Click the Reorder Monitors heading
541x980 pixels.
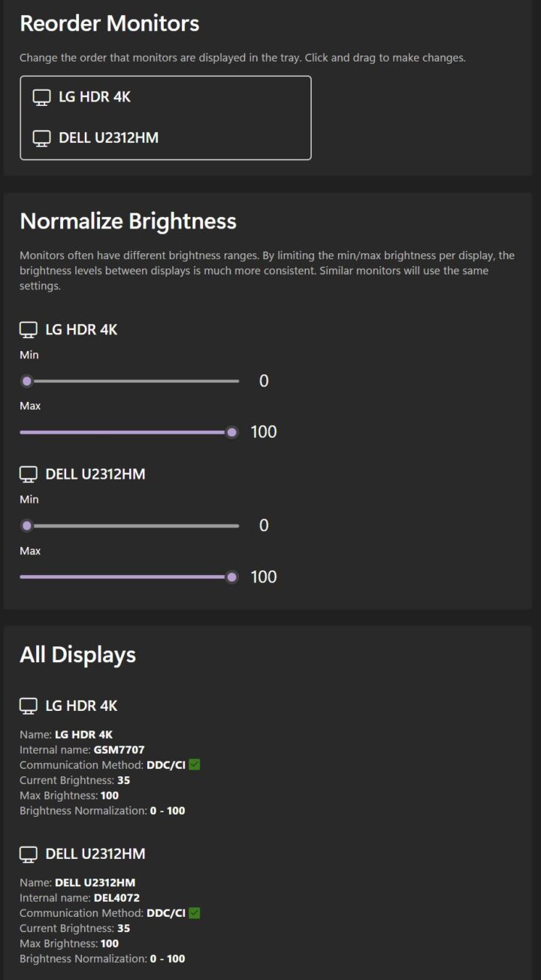110,23
